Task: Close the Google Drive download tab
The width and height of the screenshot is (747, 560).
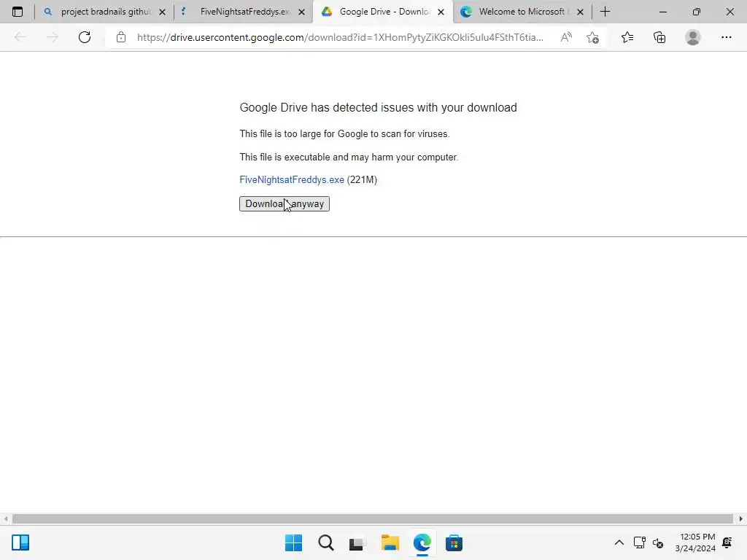Action: click(x=441, y=12)
